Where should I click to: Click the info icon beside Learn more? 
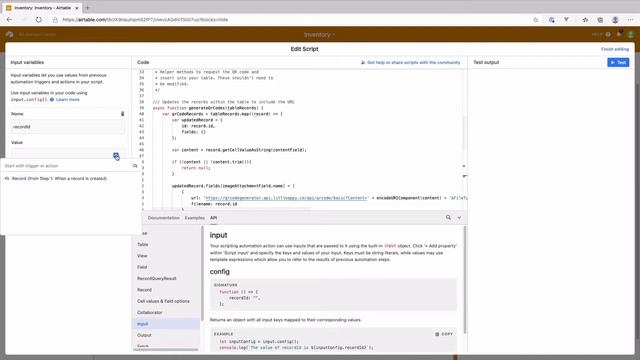(52, 100)
